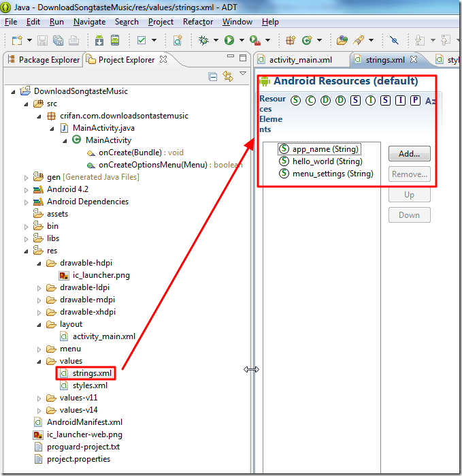Collapse the res folder
Screen dimensions: 462x476
point(26,251)
